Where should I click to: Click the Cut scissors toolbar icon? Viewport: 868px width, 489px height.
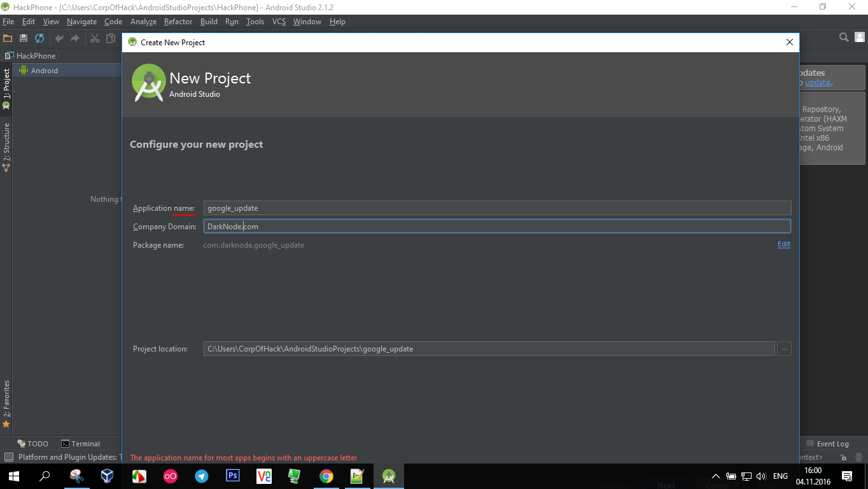point(95,38)
